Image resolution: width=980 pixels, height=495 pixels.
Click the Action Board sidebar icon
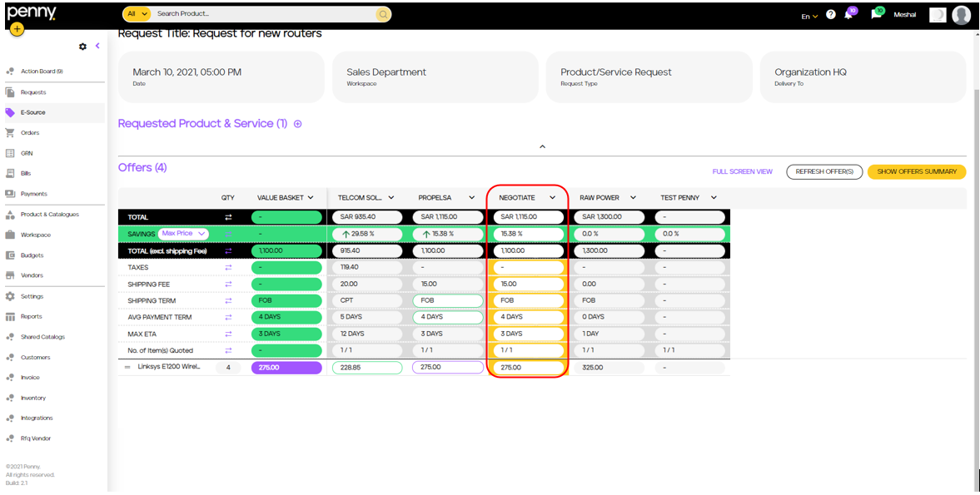(9, 72)
